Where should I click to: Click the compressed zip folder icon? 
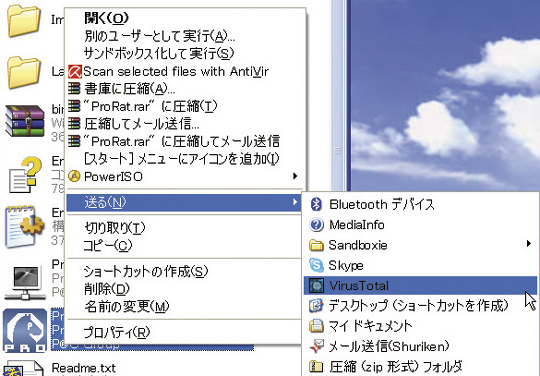click(x=316, y=366)
